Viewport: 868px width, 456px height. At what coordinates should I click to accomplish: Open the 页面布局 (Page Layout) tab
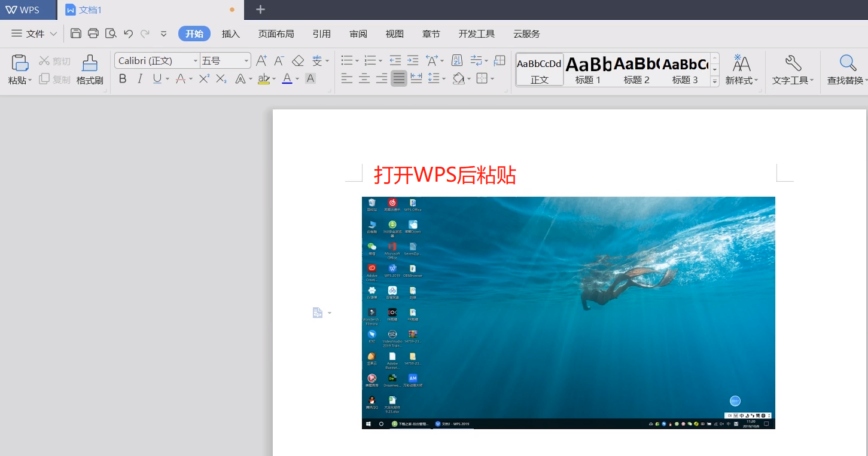pyautogui.click(x=276, y=34)
